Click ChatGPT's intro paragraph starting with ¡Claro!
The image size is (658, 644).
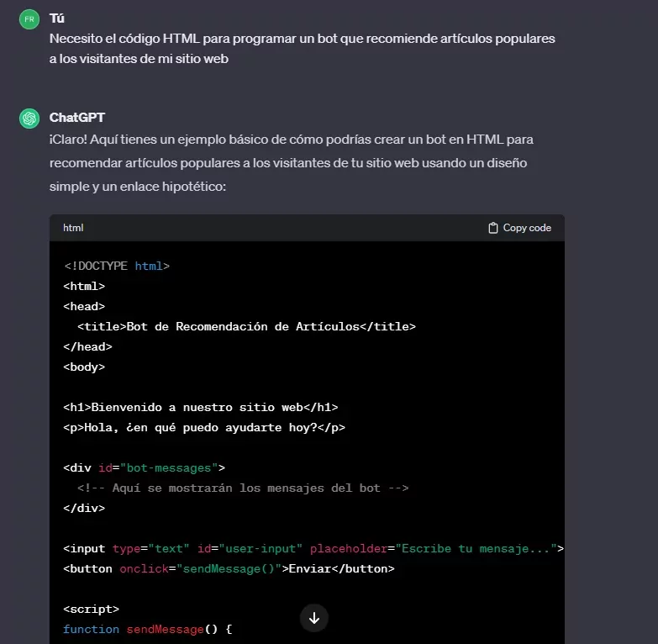tap(291, 162)
